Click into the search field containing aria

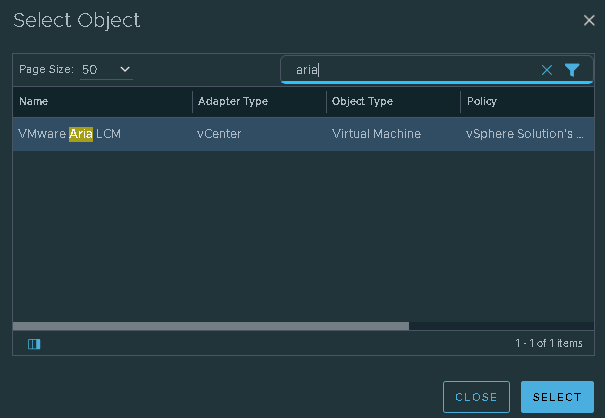(x=410, y=70)
